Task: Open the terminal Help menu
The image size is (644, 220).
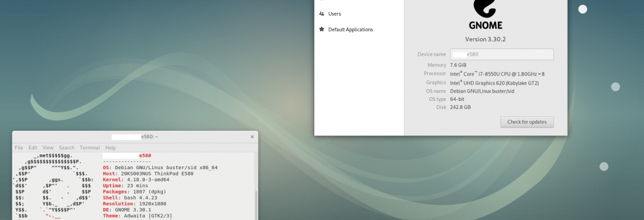Action: pyautogui.click(x=111, y=148)
